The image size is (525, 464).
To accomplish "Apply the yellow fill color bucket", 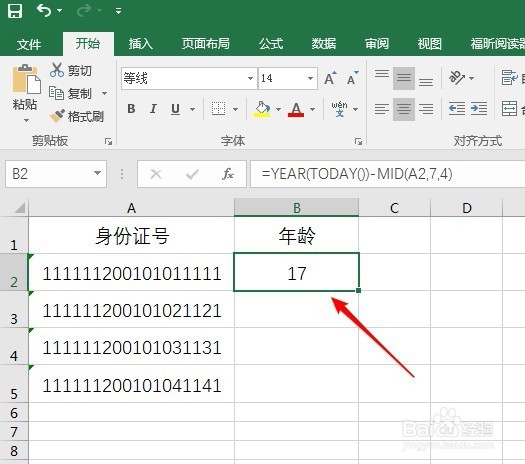I will tap(262, 109).
